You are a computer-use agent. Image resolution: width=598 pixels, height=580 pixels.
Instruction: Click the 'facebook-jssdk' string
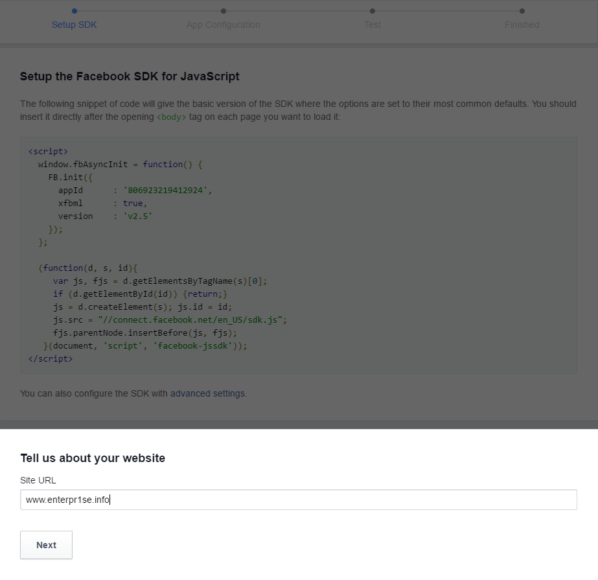pos(193,346)
